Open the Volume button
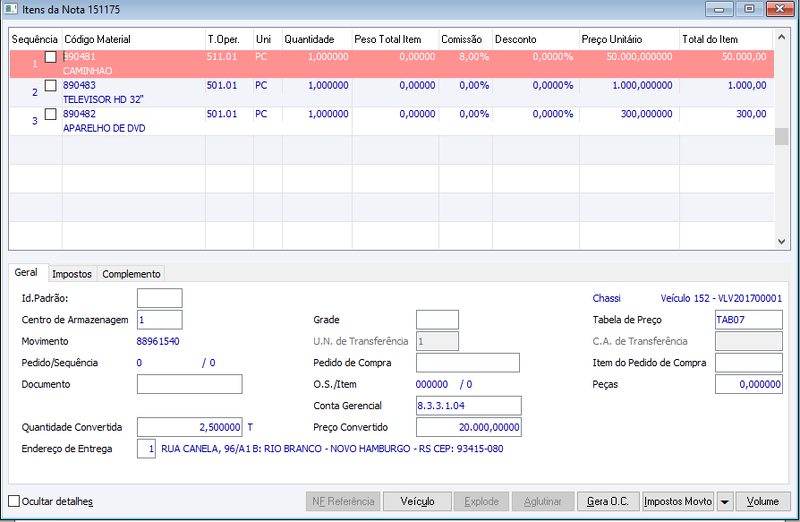Image resolution: width=800 pixels, height=522 pixels. (x=763, y=502)
